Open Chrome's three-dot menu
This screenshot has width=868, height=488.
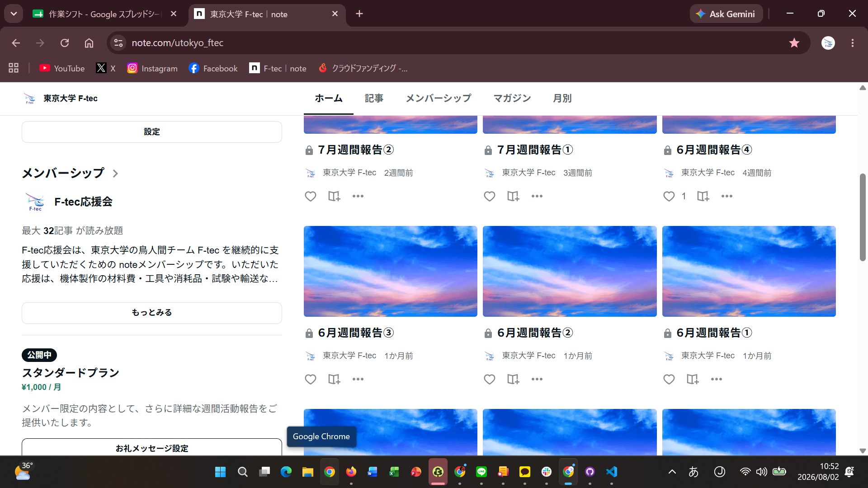click(853, 43)
